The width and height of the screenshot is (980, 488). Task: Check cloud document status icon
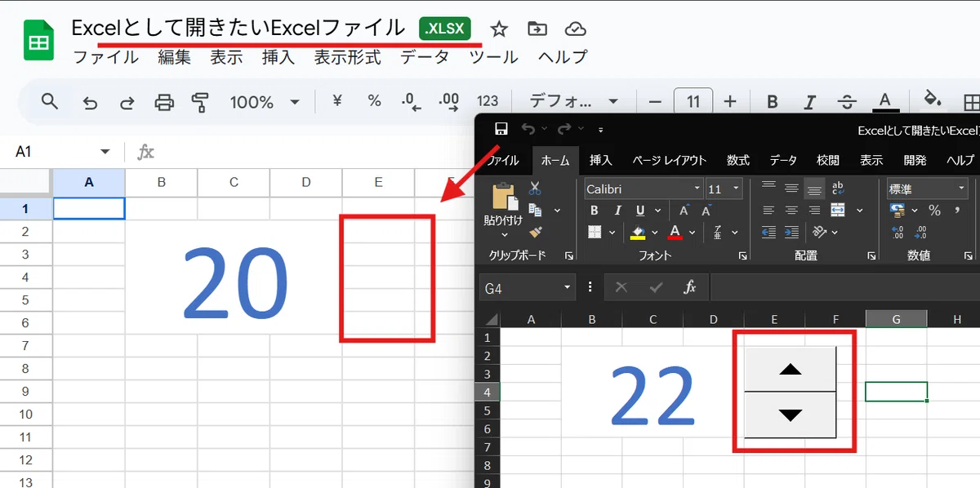[576, 29]
